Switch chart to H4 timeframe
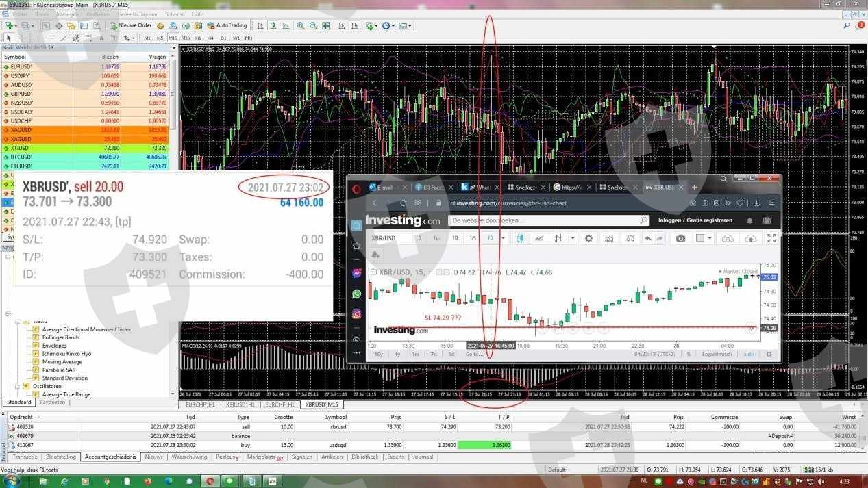The width and height of the screenshot is (868, 488). (211, 38)
